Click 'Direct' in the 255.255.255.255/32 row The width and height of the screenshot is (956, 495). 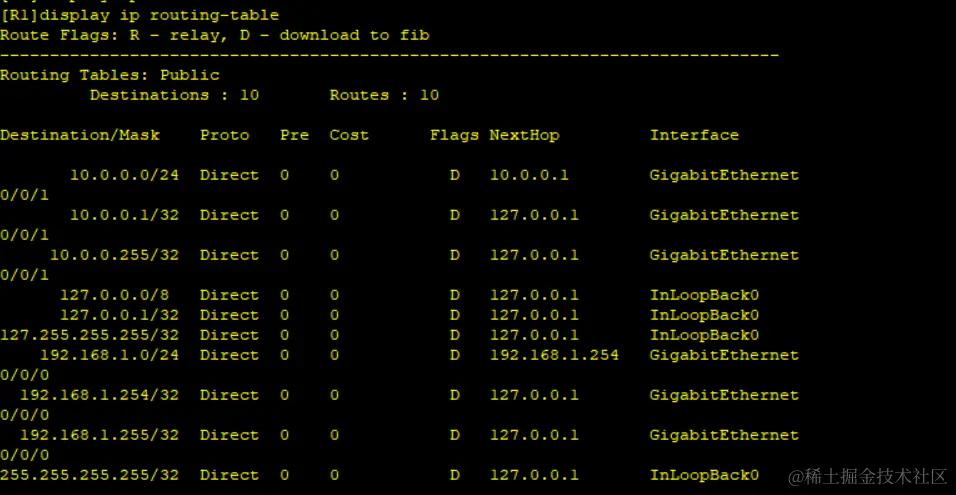point(229,475)
